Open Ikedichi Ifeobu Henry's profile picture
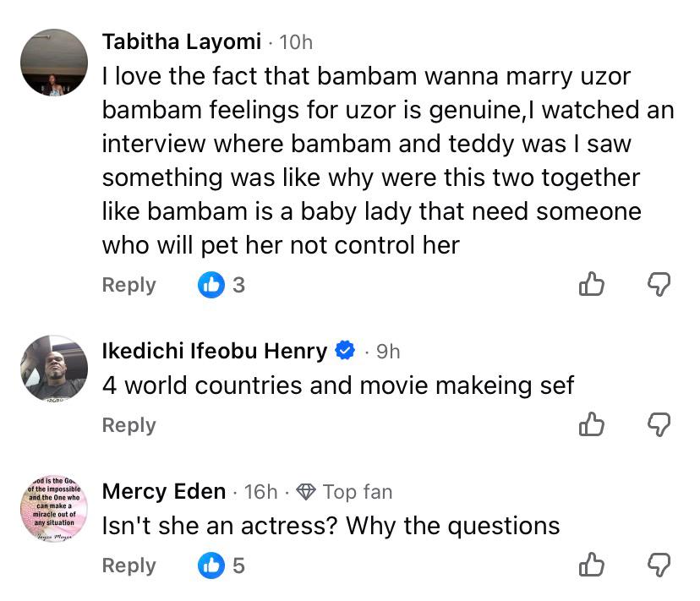 pos(54,369)
